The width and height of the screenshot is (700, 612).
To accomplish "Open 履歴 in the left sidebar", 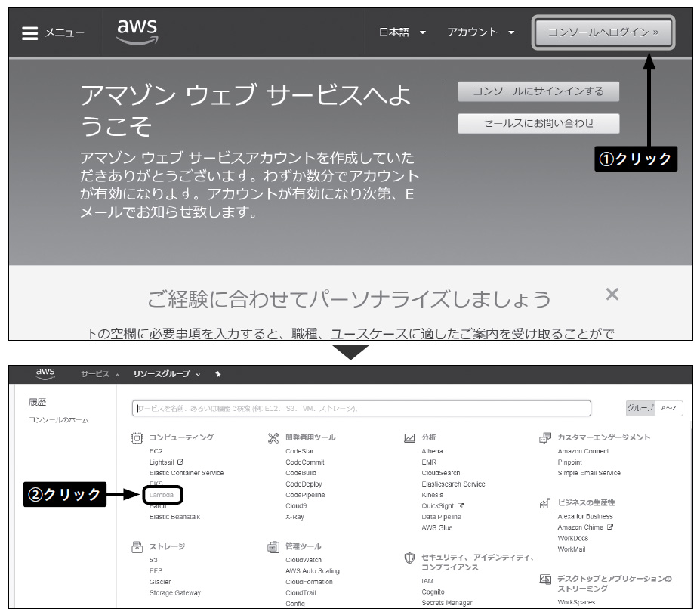I will 38,402.
